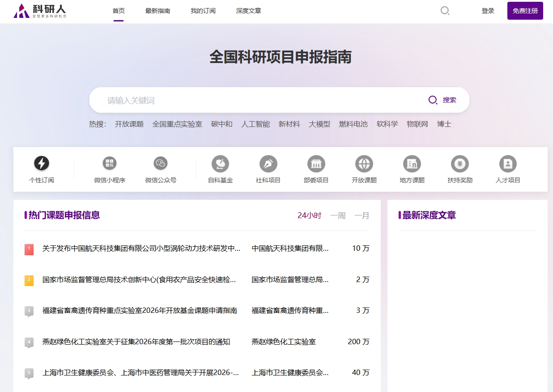The height and width of the screenshot is (392, 553).
Task: Switch hot topics filter to 一周
Action: coord(338,215)
